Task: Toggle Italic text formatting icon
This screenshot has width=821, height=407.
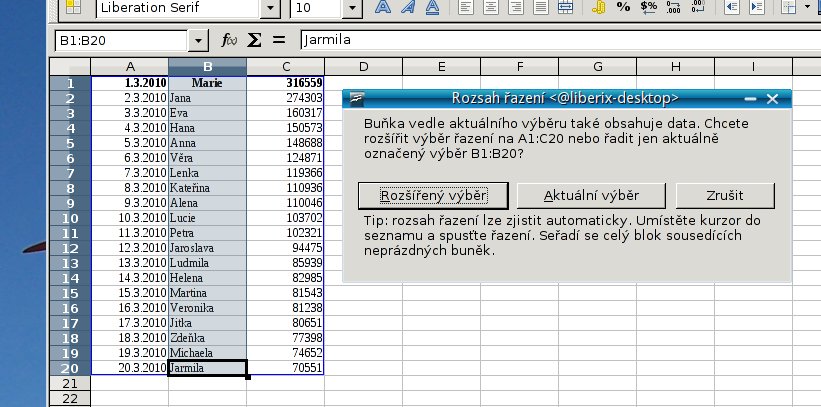Action: pyautogui.click(x=407, y=7)
